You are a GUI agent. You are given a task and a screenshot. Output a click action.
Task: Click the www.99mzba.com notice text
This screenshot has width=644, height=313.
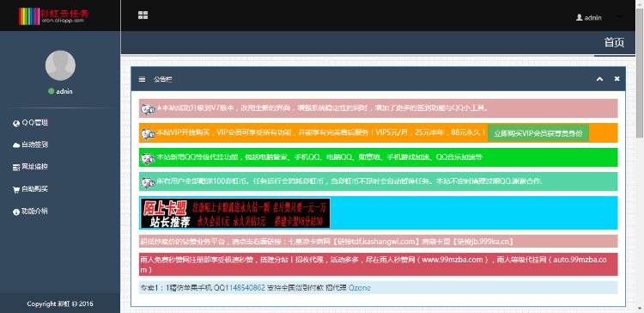click(453, 260)
